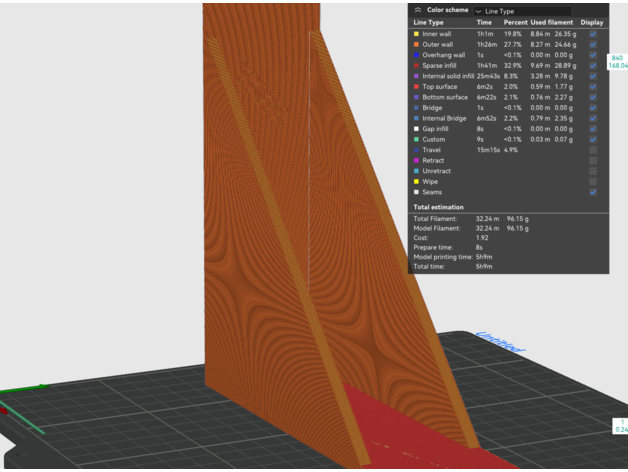This screenshot has height=472, width=628.
Task: Click the yellow Inner wall color swatch
Action: (x=416, y=34)
